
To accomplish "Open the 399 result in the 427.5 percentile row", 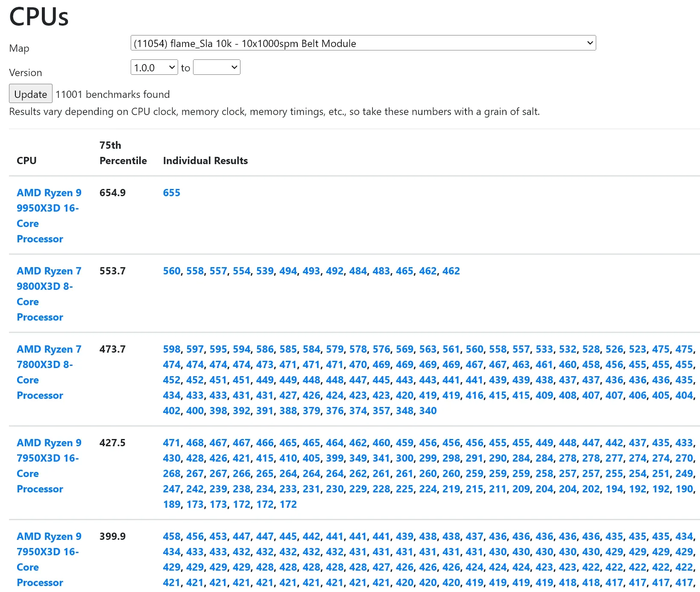I will point(335,458).
